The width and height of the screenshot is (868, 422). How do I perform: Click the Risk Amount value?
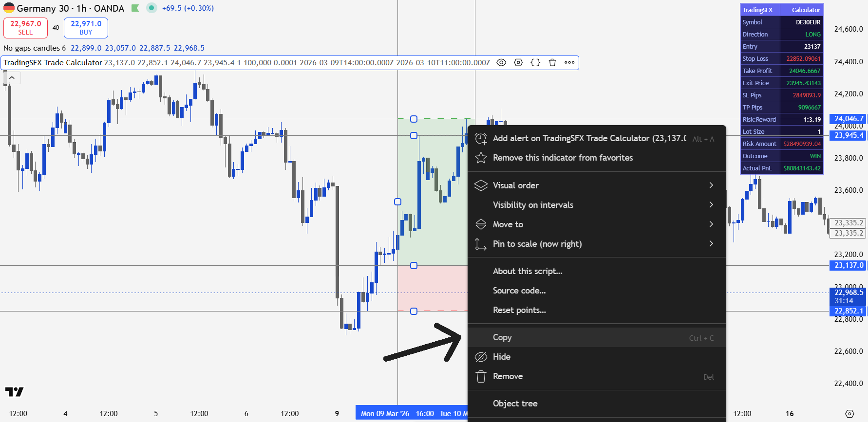pos(802,144)
